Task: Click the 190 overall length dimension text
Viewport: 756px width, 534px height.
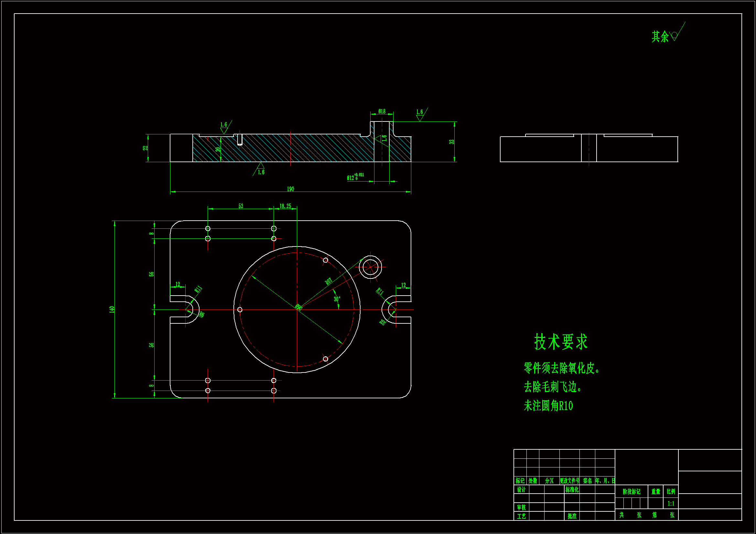Action: coord(290,189)
